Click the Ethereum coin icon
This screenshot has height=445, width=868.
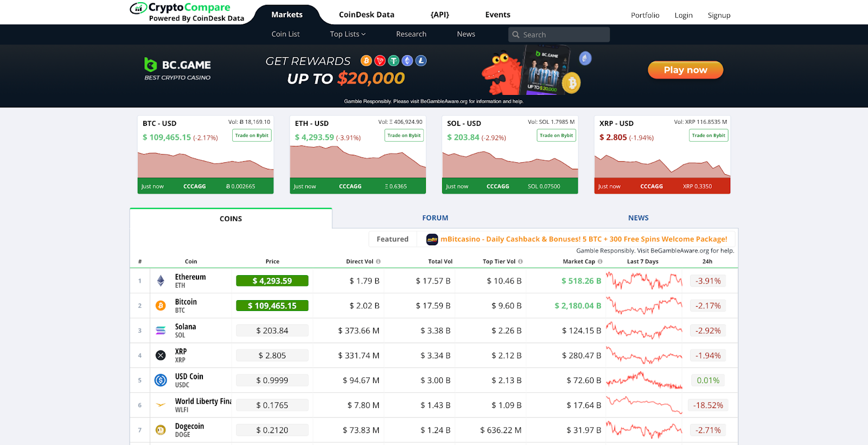(161, 281)
